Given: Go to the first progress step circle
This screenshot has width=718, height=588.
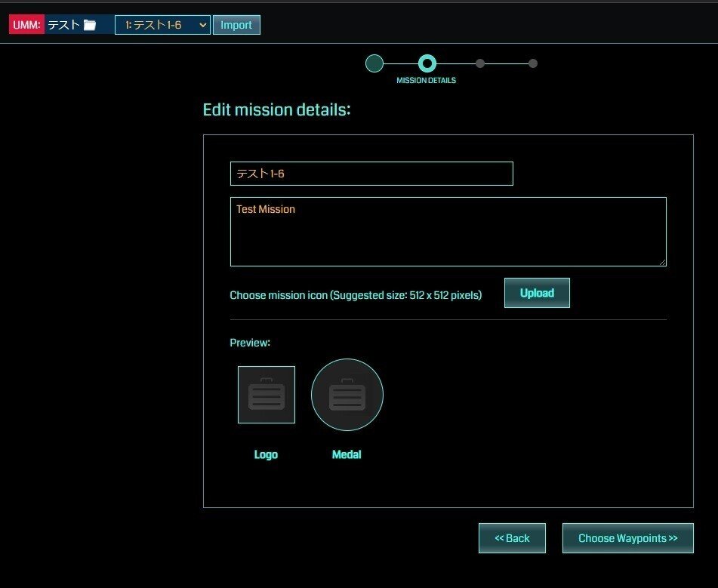Looking at the screenshot, I should [374, 63].
